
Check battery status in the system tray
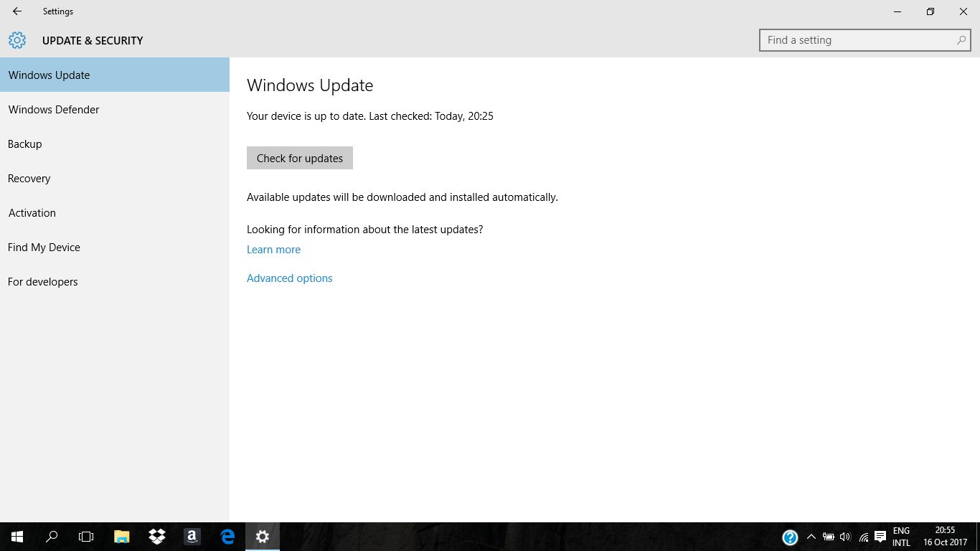pos(829,537)
